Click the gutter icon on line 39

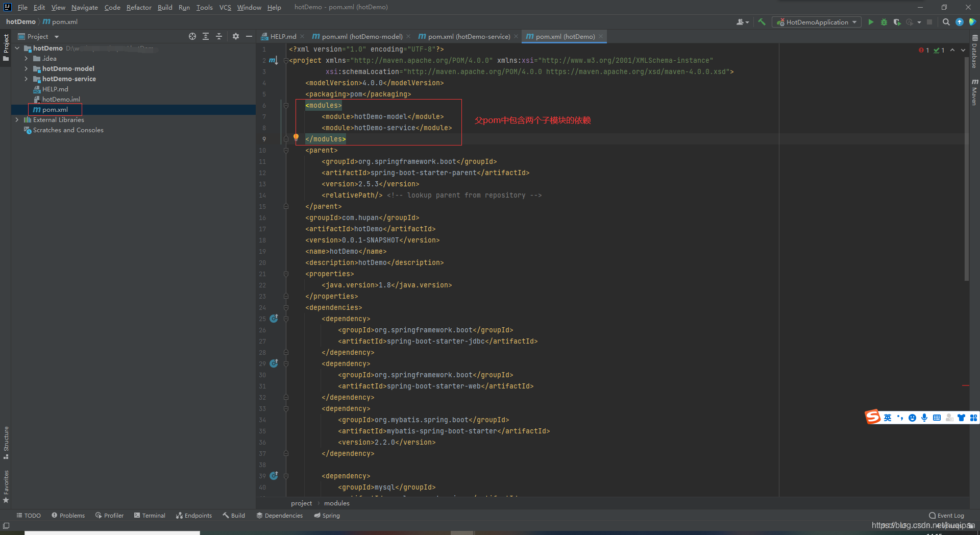pyautogui.click(x=274, y=476)
